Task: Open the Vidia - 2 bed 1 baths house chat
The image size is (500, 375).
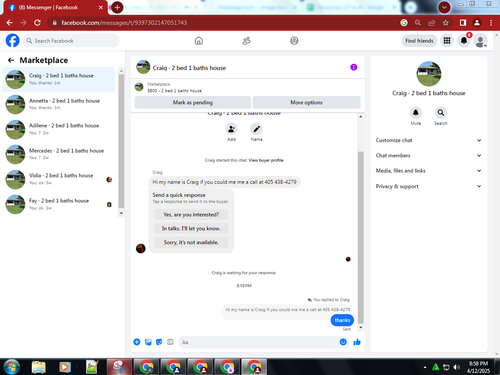Action: click(59, 179)
